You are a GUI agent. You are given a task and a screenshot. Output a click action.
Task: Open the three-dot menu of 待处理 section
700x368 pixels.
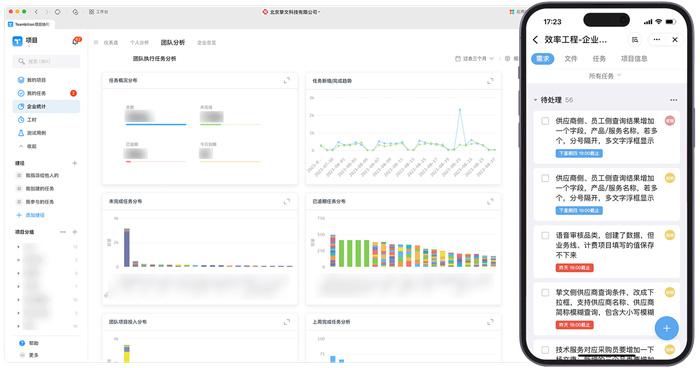[x=673, y=100]
